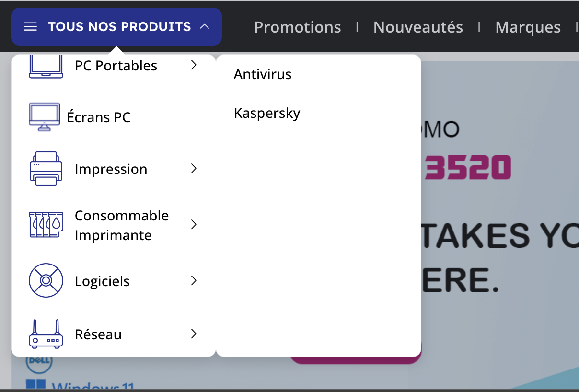579x392 pixels.
Task: Expand the Réseau submenu chevron
Action: 194,334
